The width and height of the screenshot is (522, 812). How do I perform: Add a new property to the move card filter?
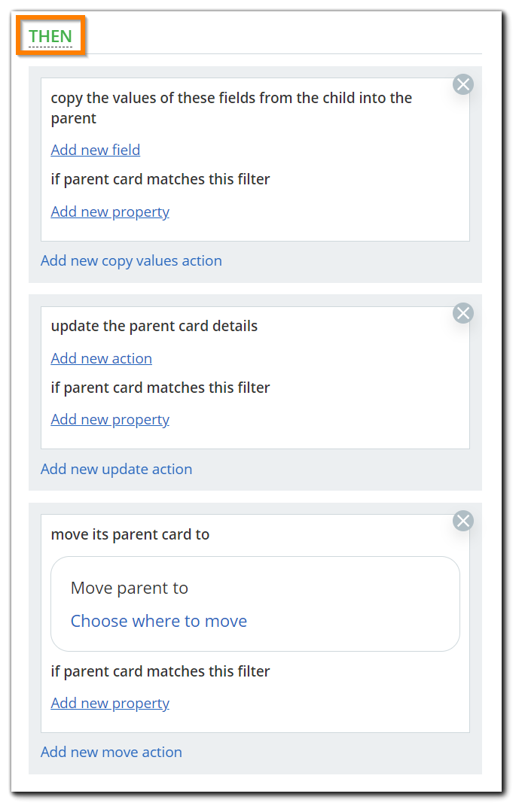coord(110,703)
